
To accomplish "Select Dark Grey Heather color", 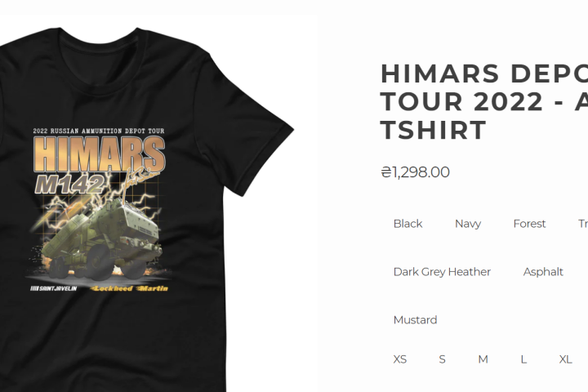I will pos(442,272).
